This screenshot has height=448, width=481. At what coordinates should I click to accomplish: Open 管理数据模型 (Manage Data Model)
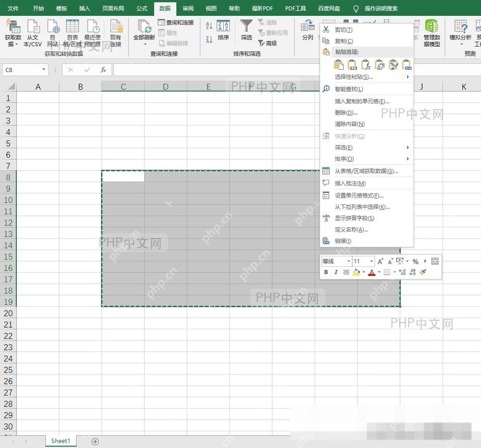432,33
